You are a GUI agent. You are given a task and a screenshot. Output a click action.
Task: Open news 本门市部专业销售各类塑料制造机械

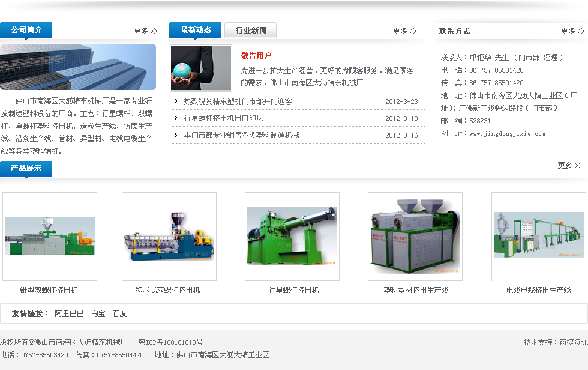pos(241,135)
